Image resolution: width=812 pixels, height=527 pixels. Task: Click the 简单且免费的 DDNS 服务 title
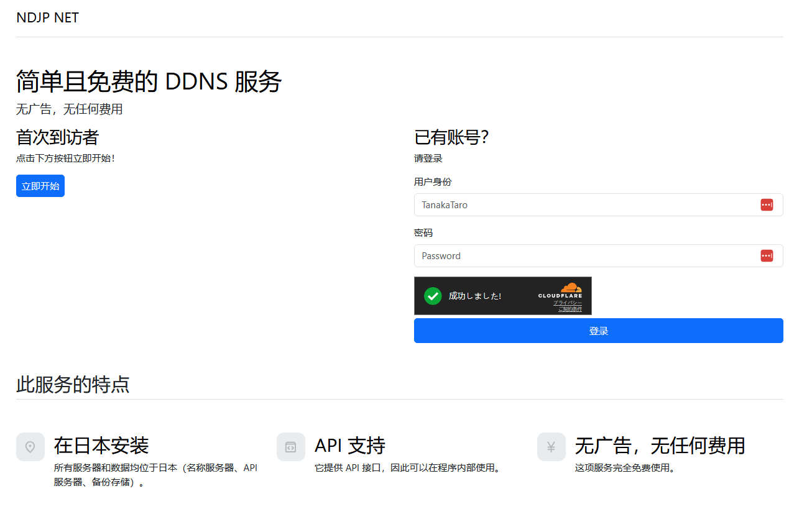point(149,81)
